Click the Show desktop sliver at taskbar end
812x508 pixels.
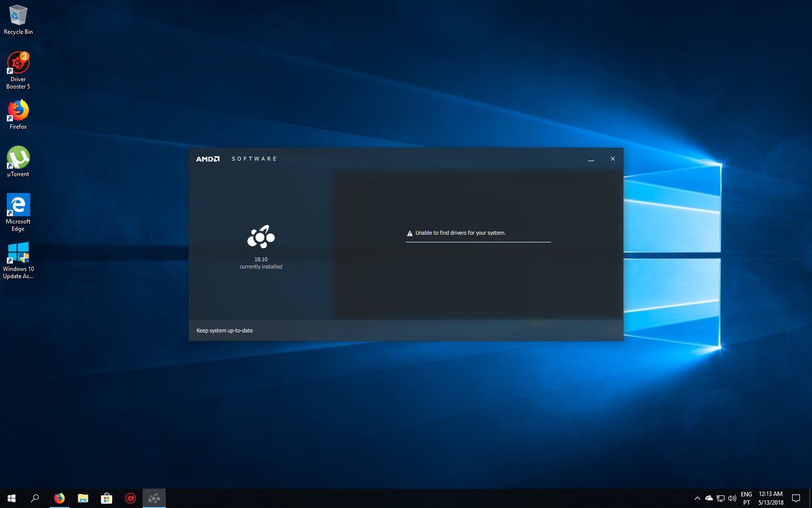click(810, 498)
